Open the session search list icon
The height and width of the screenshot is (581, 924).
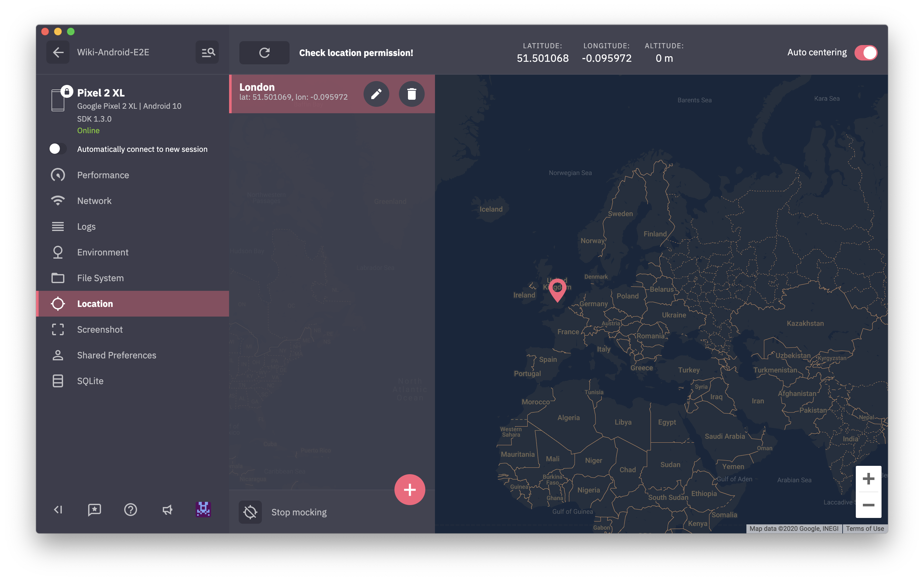[208, 52]
